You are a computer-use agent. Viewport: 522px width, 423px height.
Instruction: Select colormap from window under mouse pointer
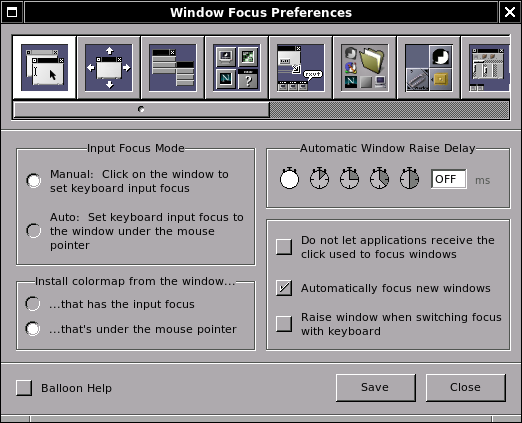(33, 329)
